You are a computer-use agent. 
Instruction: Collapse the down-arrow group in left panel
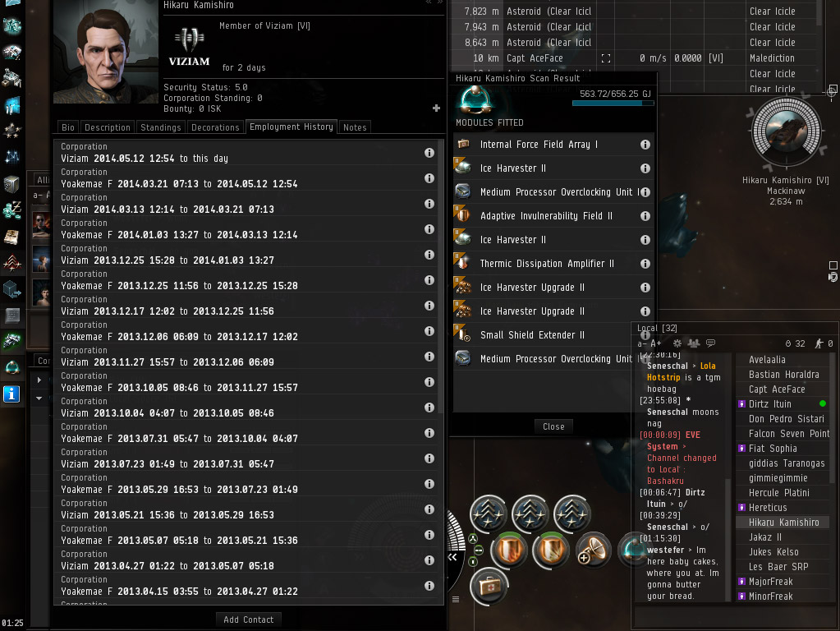click(39, 398)
